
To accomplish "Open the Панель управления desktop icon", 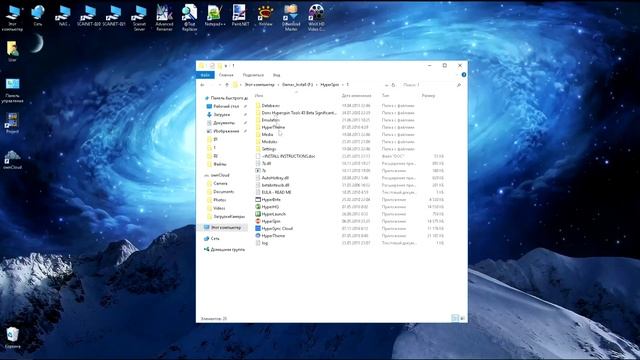I will tap(12, 91).
